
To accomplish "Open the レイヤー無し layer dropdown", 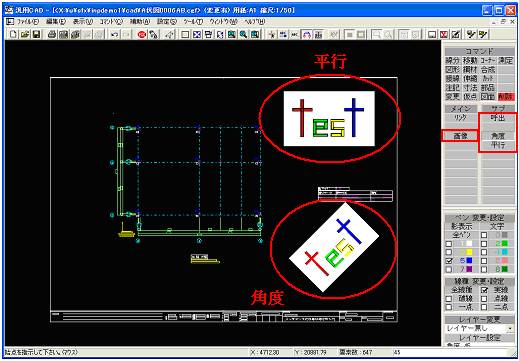I will tap(479, 328).
